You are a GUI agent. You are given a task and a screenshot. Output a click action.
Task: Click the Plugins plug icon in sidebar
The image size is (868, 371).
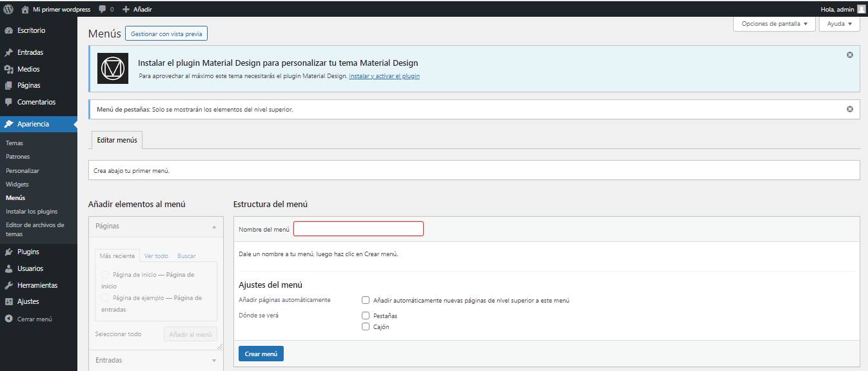point(9,252)
